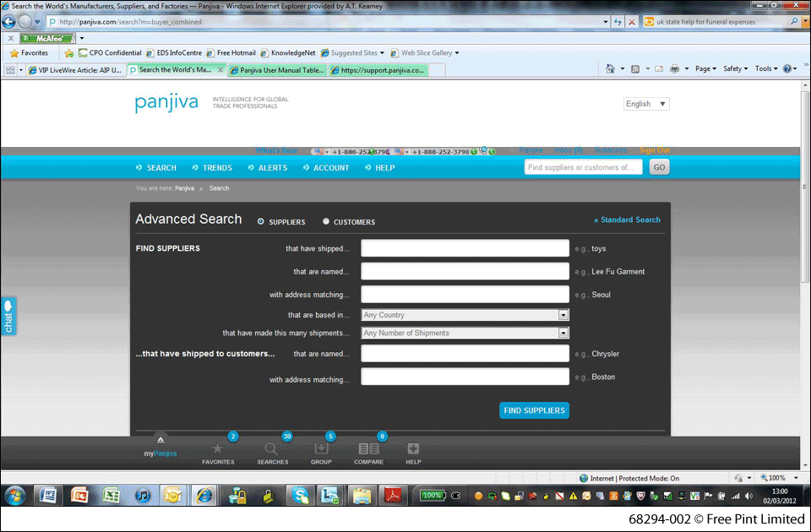Click the Help plus icon in bottom bar
Image resolution: width=811 pixels, height=532 pixels.
pyautogui.click(x=413, y=449)
